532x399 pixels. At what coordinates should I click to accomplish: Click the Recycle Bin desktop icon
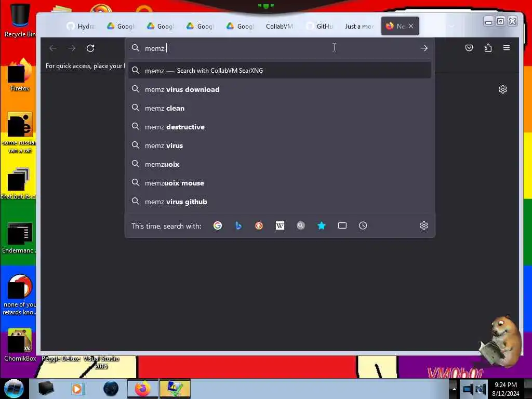click(x=20, y=20)
